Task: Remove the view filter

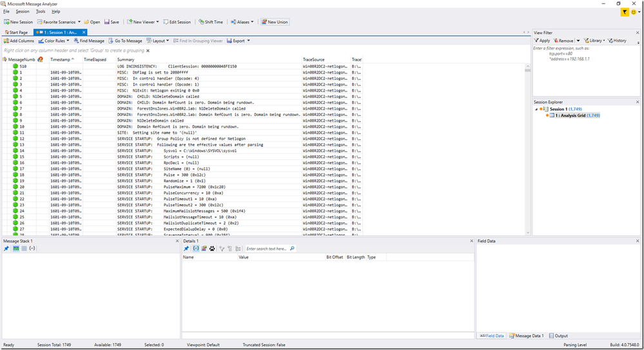Action: [563, 41]
